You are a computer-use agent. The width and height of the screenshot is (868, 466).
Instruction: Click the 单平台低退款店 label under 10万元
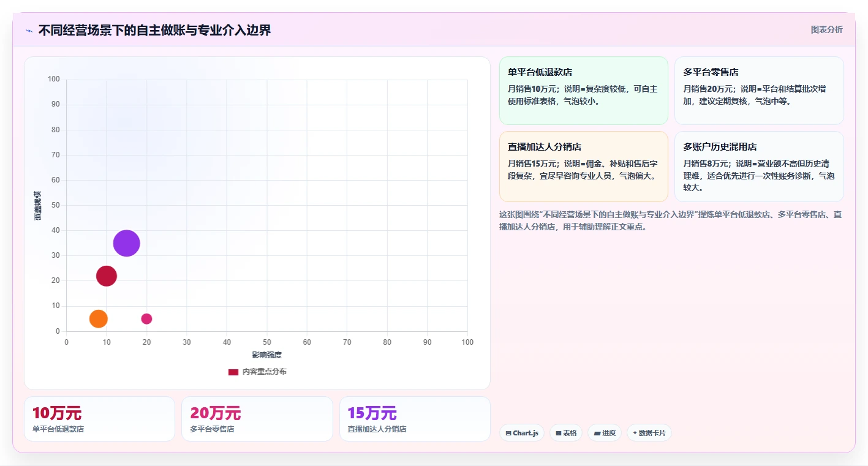pyautogui.click(x=58, y=429)
